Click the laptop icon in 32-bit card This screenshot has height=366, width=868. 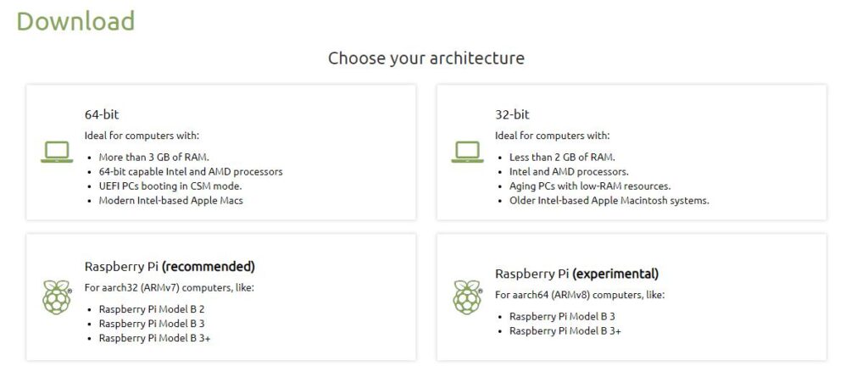coord(467,152)
